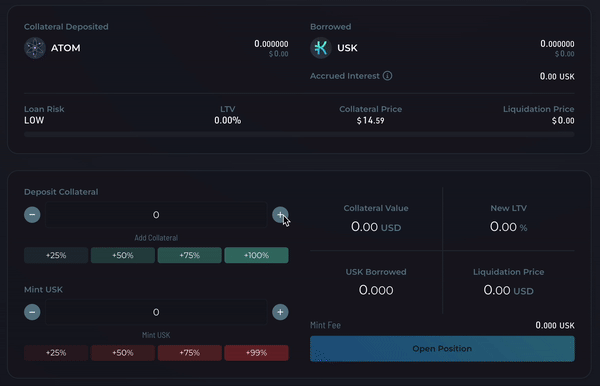
Task: Click the USK token icon
Action: click(321, 48)
